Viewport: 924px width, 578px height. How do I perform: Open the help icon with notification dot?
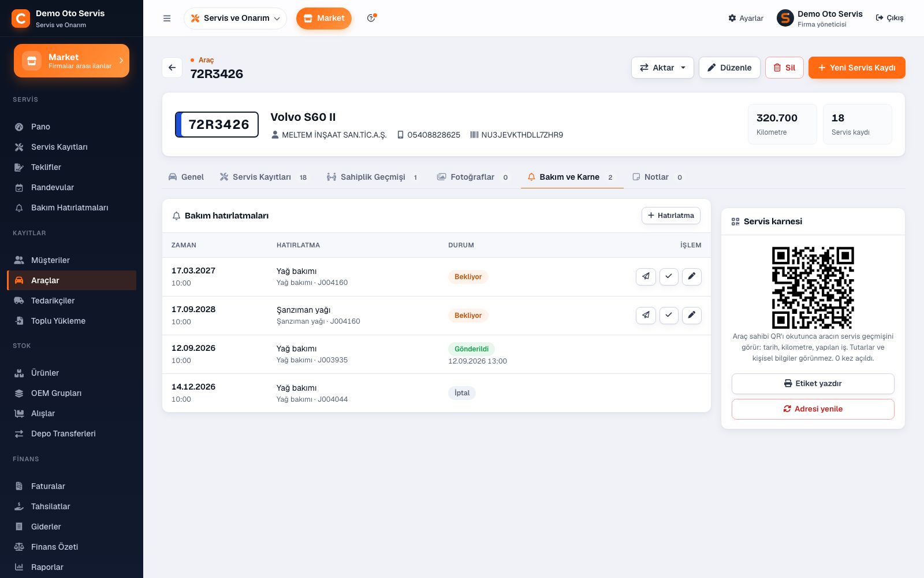(x=371, y=18)
